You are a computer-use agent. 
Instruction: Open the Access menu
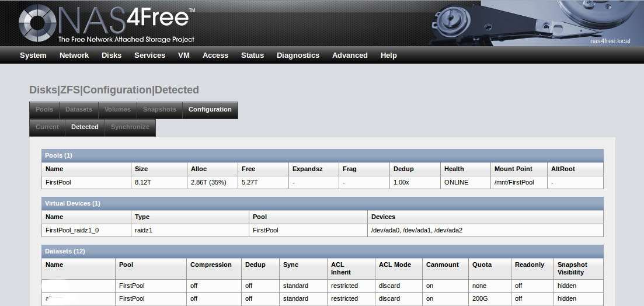(215, 55)
